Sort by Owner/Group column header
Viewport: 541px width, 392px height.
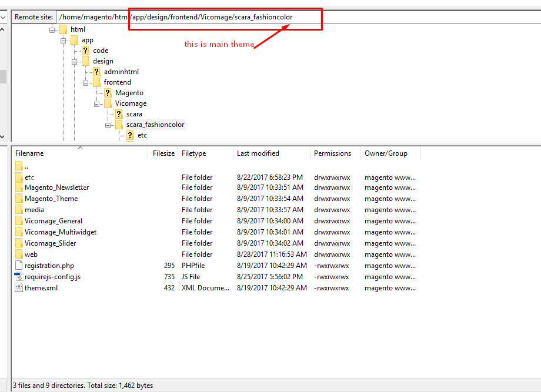(x=390, y=153)
